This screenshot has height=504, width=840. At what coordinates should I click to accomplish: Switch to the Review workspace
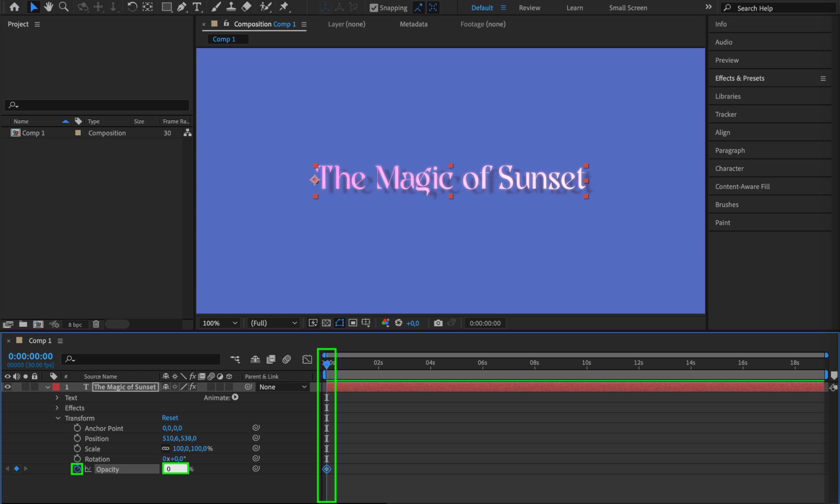point(529,8)
